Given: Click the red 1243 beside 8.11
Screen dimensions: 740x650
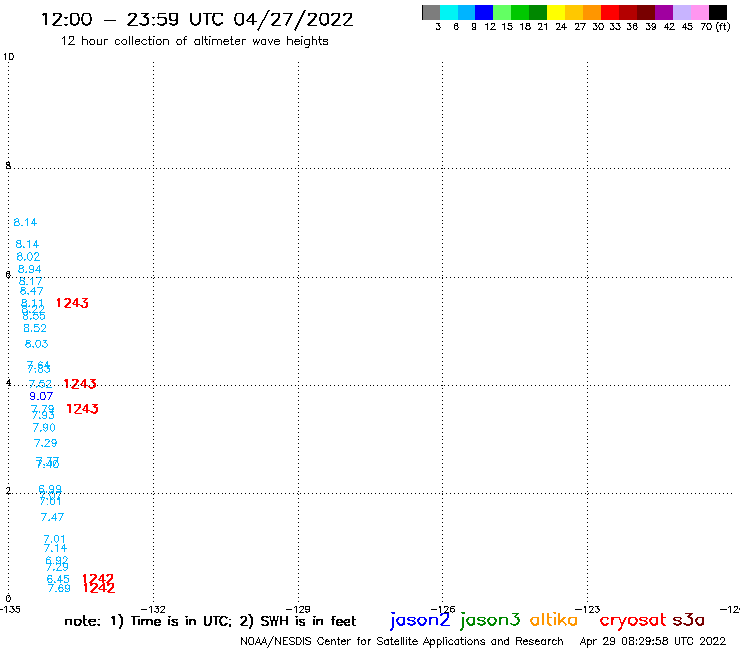Looking at the screenshot, I should click(72, 303).
